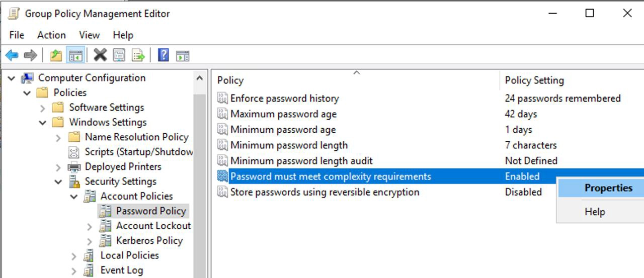Expand the Account Lockout policy node
Image resolution: width=644 pixels, height=278 pixels.
point(90,226)
